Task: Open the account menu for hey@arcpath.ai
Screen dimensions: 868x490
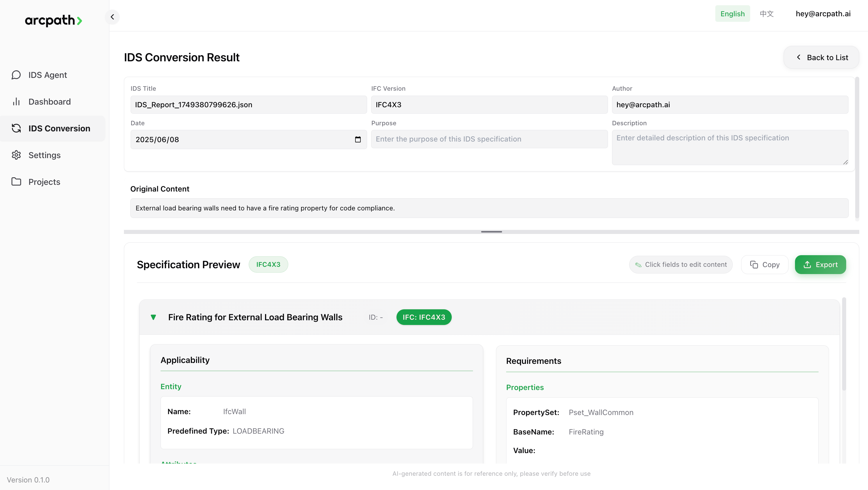Action: pos(823,13)
